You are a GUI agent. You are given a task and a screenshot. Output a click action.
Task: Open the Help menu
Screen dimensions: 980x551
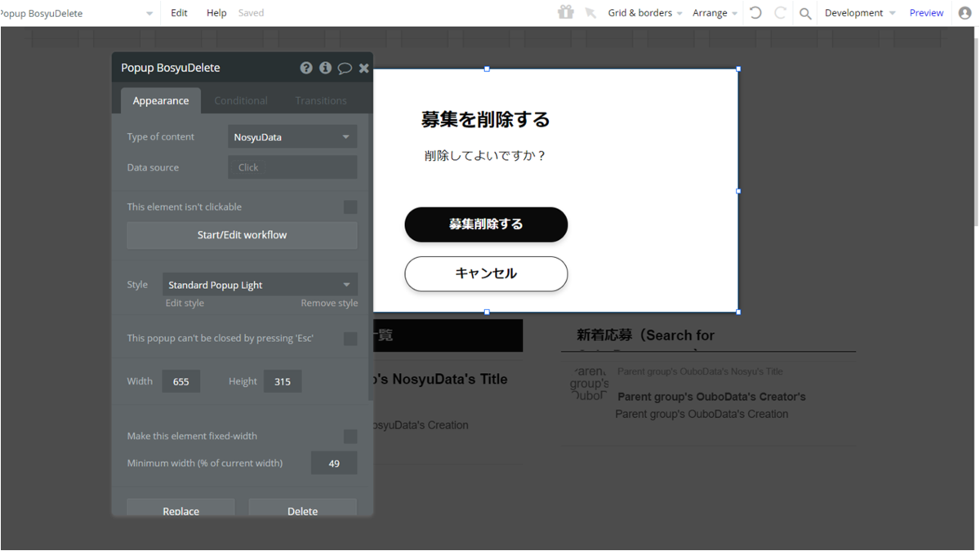216,13
